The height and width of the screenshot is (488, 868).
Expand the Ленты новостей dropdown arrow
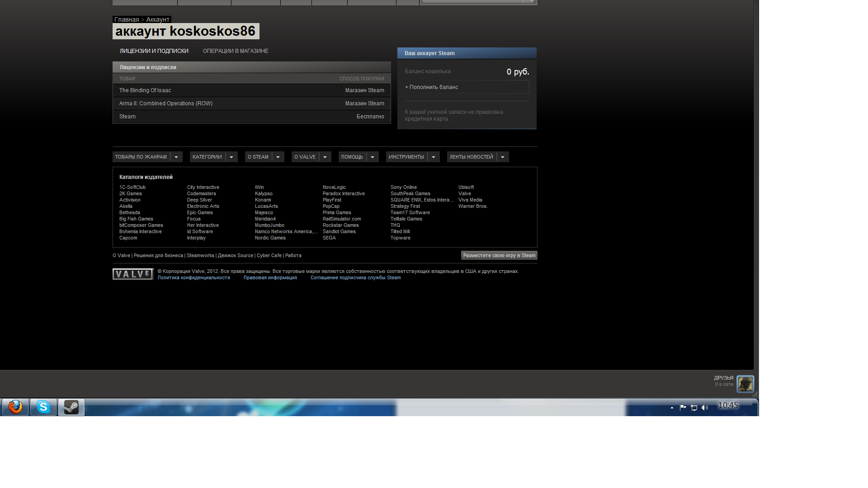(x=503, y=157)
